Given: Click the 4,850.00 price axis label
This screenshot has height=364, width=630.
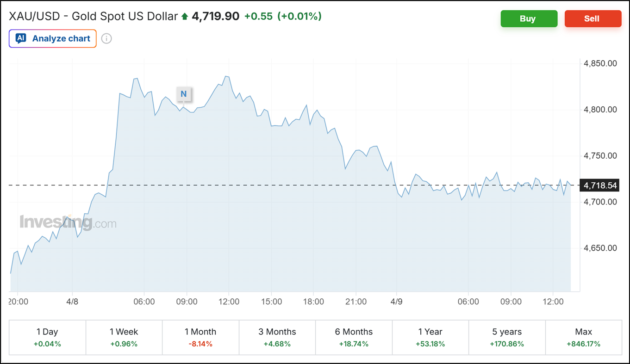Looking at the screenshot, I should point(600,63).
